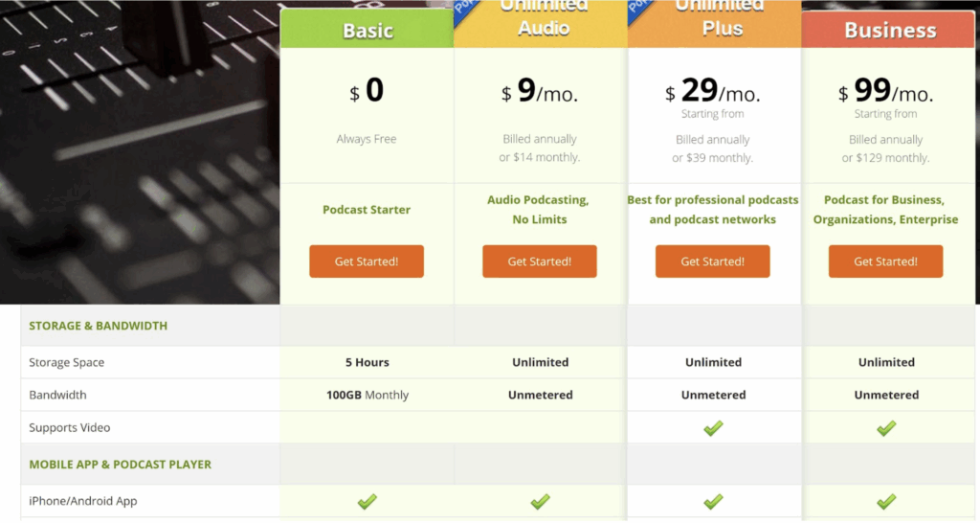Select the green Basic plan header
The height and width of the screenshot is (523, 980).
(367, 30)
